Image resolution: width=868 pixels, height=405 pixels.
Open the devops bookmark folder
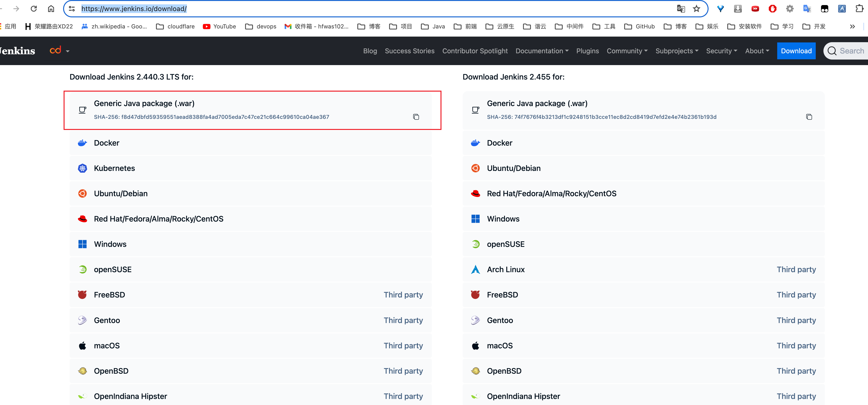[x=261, y=26]
